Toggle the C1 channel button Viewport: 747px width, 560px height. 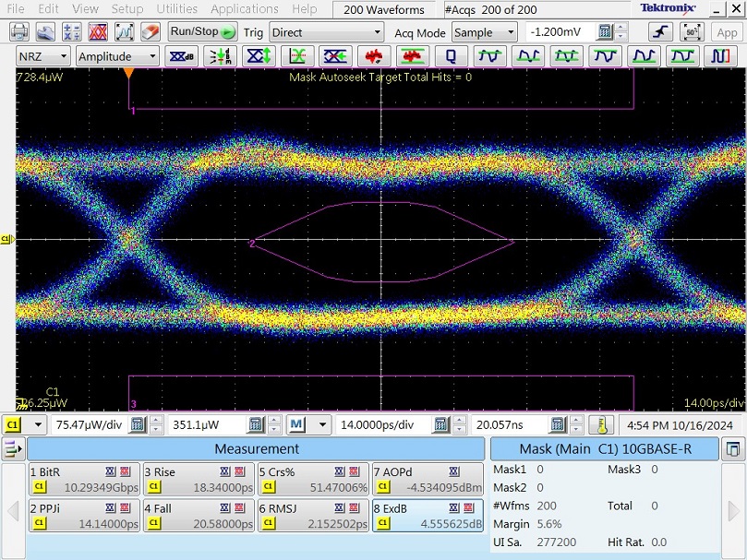pyautogui.click(x=13, y=424)
